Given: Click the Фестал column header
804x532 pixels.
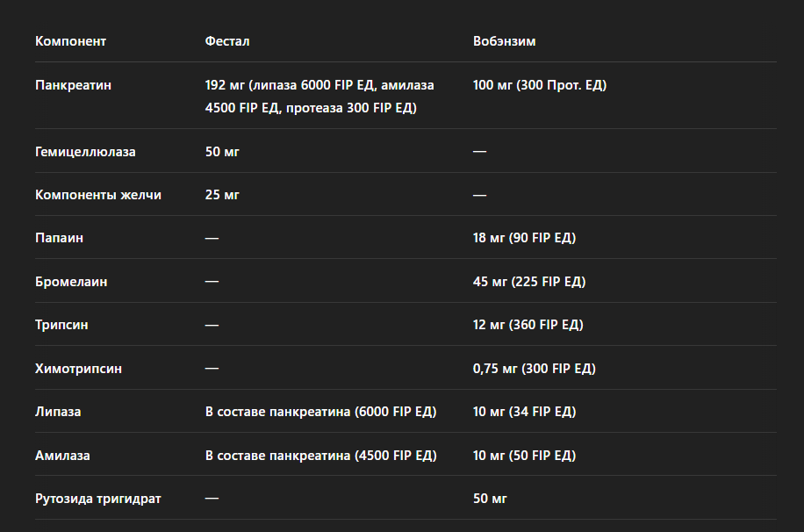Looking at the screenshot, I should [227, 41].
